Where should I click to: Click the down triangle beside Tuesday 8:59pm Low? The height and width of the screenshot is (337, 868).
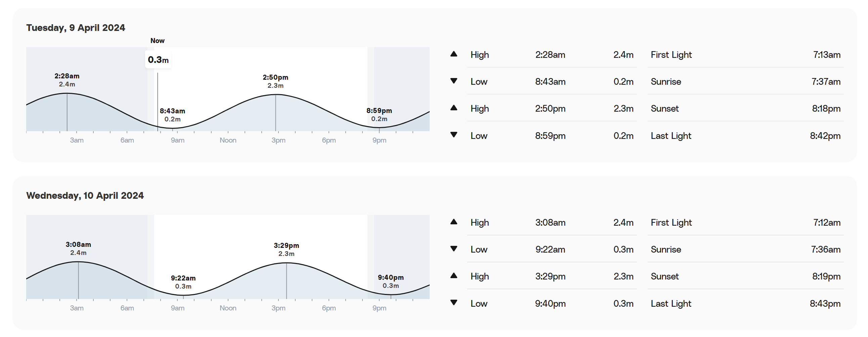coord(454,135)
